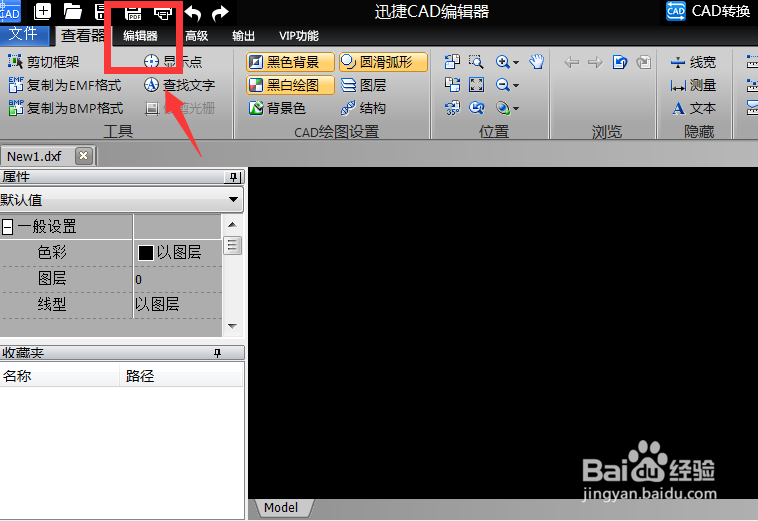Click the Save as PDF icon

(133, 13)
